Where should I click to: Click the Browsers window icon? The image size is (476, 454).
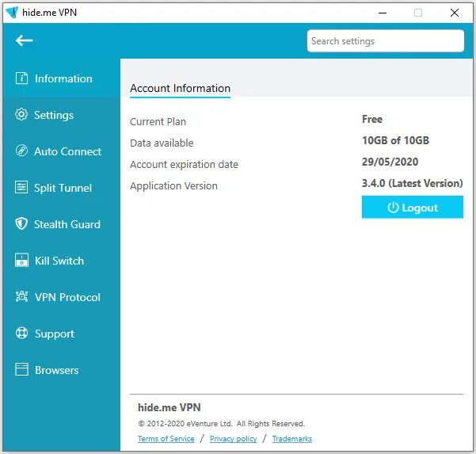tap(21, 369)
